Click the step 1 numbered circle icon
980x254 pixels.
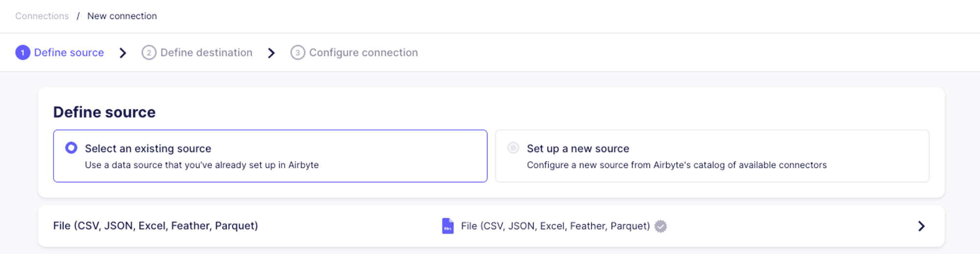coord(23,52)
